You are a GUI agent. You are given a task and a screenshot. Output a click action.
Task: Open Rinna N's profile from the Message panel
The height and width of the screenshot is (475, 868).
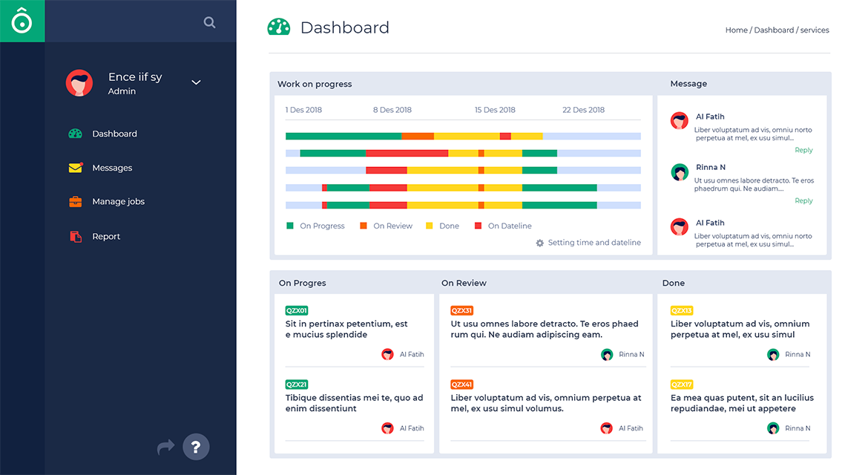tap(680, 171)
